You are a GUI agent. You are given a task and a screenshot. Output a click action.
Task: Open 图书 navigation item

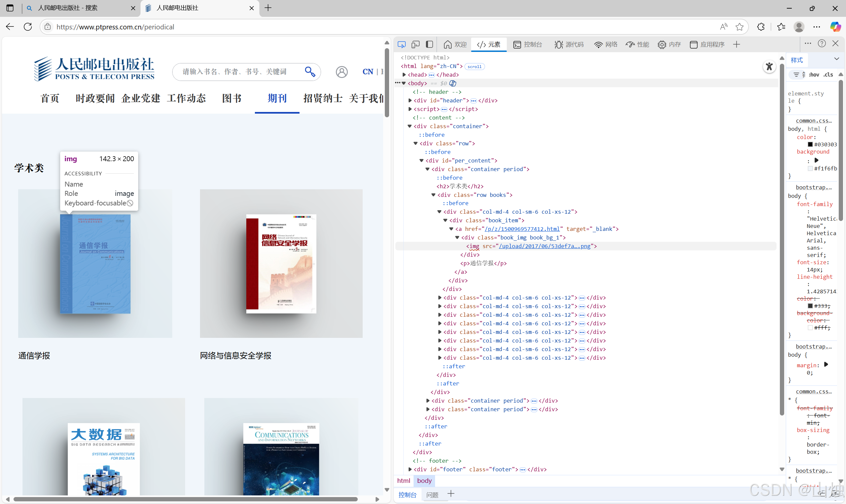coord(231,98)
